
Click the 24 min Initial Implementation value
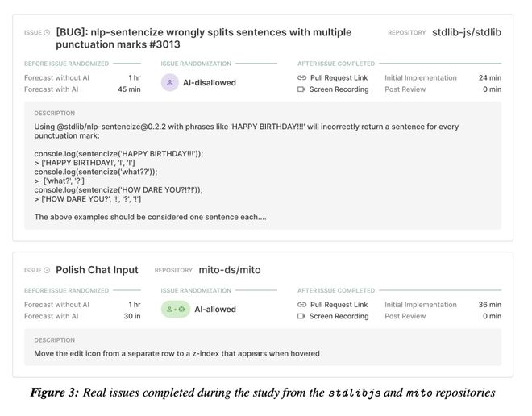coord(489,78)
